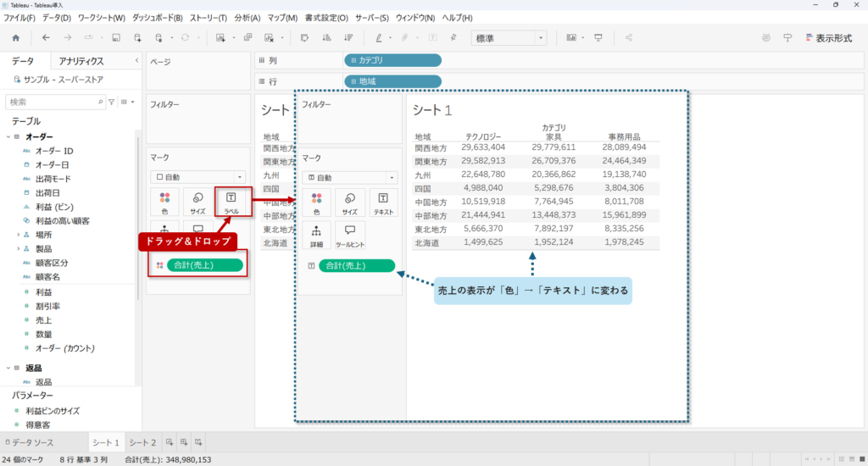Click the save icon in toolbar
Viewport: 868px width, 466px height.
tap(115, 38)
